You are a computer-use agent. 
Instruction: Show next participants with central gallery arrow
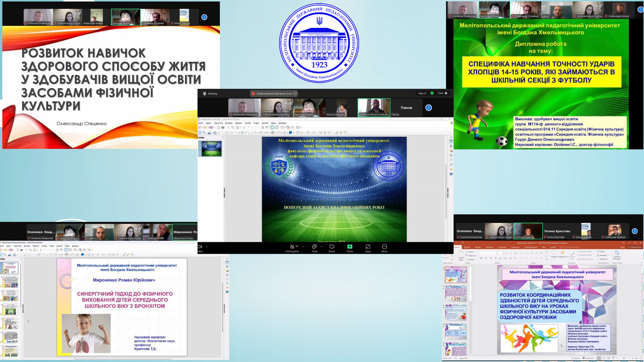click(429, 108)
